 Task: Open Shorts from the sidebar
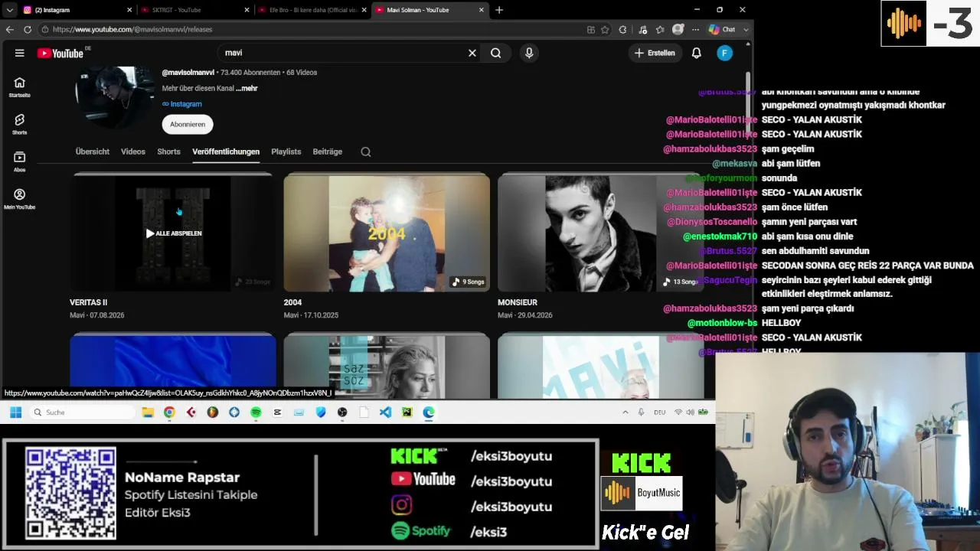[x=20, y=124]
